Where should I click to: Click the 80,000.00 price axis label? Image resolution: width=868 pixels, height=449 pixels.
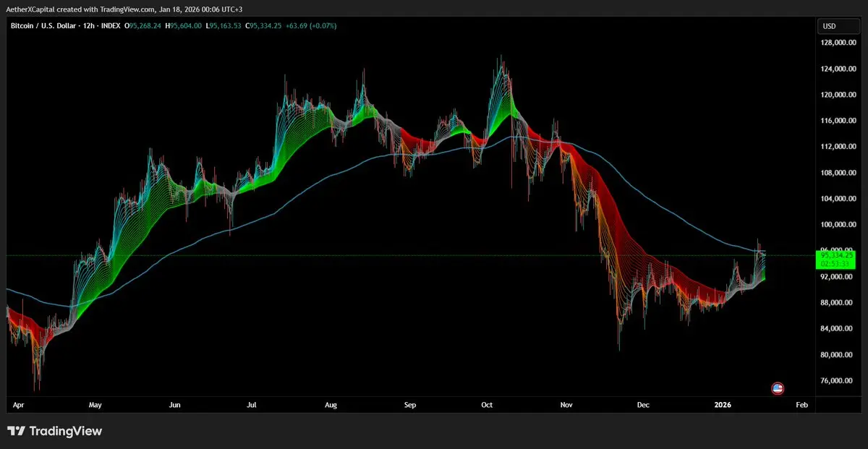(838, 355)
